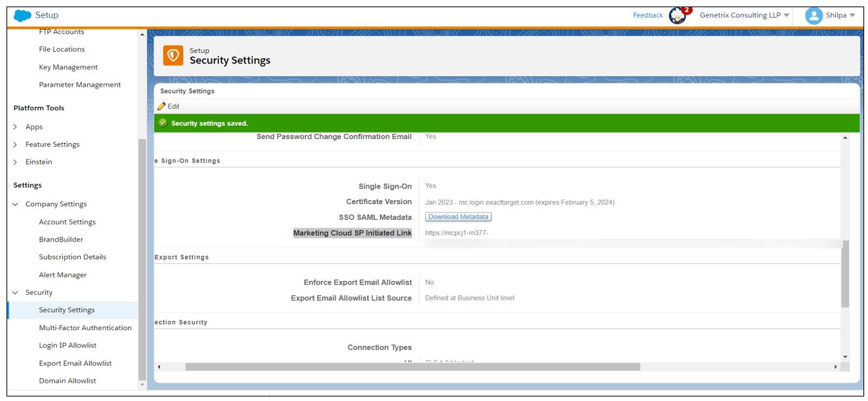Click the Download Metadata button

[x=457, y=217]
